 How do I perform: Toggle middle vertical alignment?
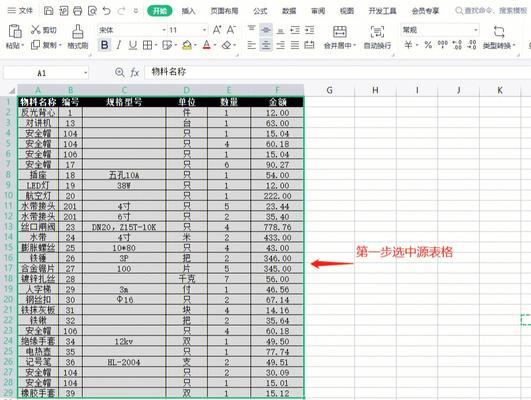coord(266,30)
